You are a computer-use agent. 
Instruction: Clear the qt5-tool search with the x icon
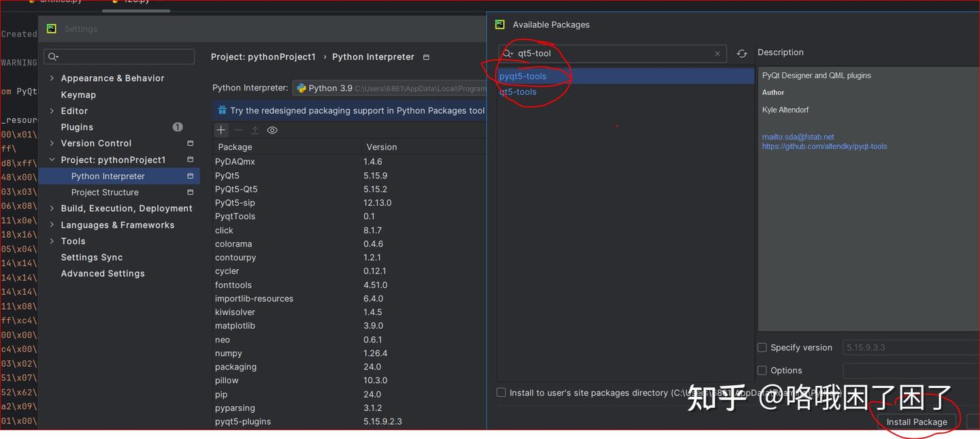[717, 53]
